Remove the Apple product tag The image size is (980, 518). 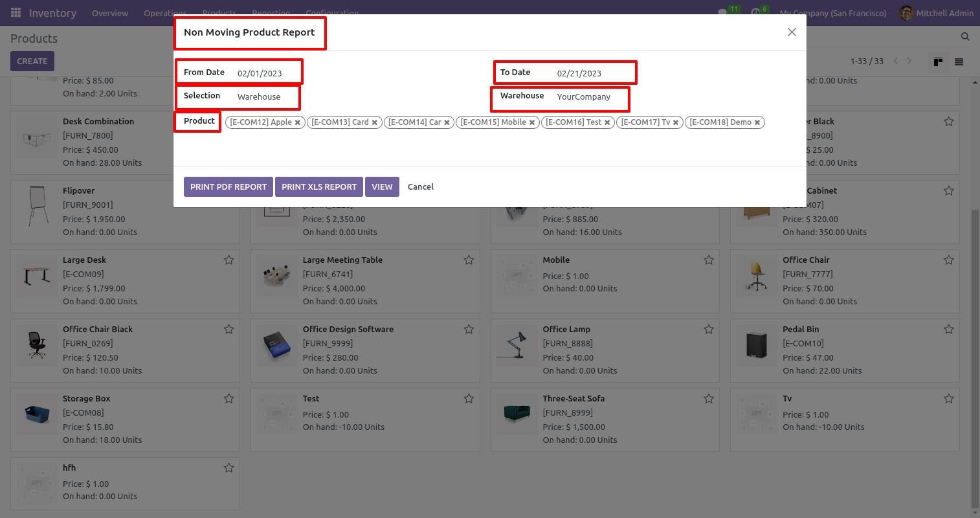click(x=298, y=122)
